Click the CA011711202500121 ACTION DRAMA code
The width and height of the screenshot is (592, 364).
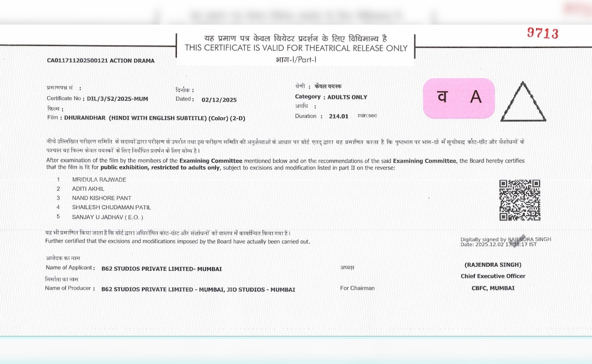point(101,61)
